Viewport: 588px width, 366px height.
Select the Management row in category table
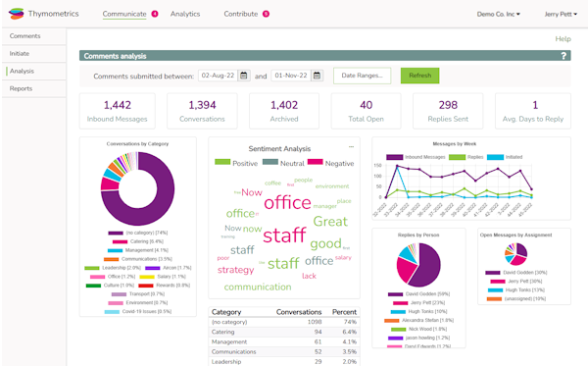(284, 342)
